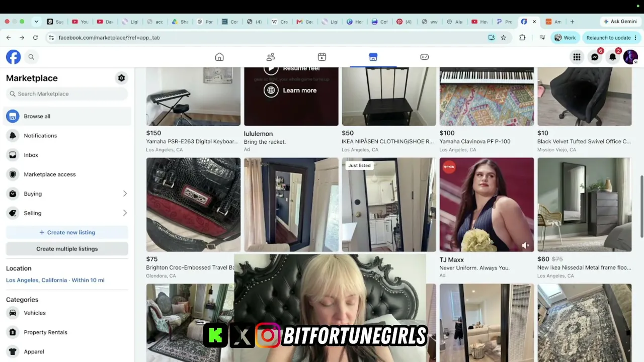Image resolution: width=644 pixels, height=362 pixels.
Task: Open the Apparel category
Action: pos(67,352)
